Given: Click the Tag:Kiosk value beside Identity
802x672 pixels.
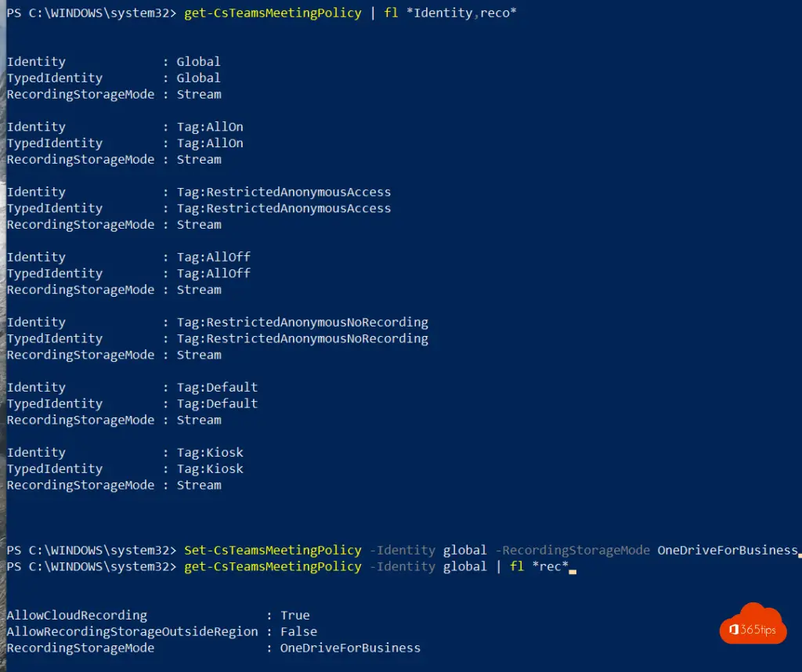Looking at the screenshot, I should 210,453.
